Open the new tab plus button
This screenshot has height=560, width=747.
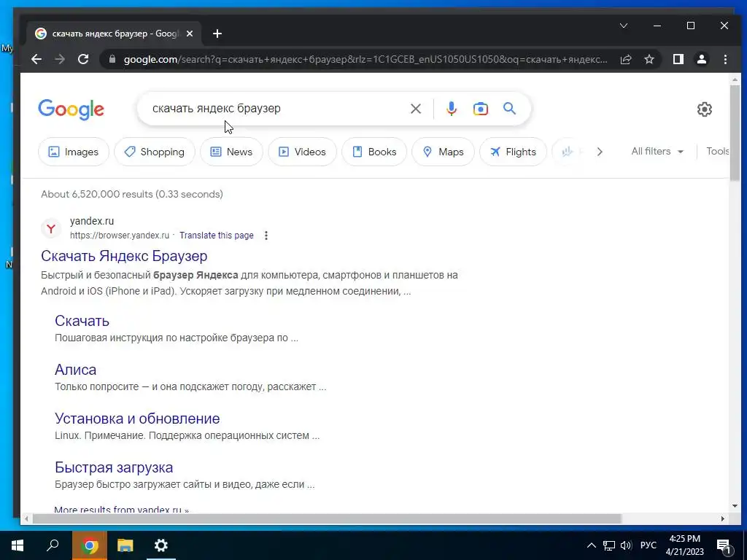[x=217, y=34]
